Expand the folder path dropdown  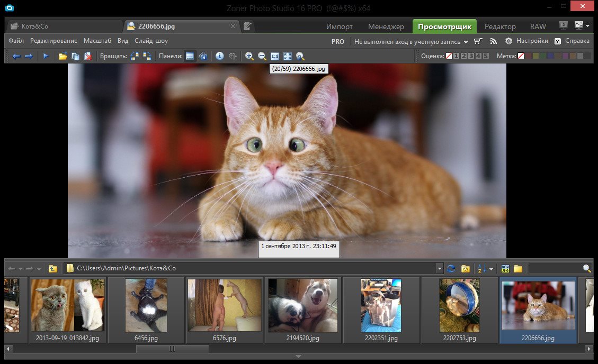[x=439, y=268]
